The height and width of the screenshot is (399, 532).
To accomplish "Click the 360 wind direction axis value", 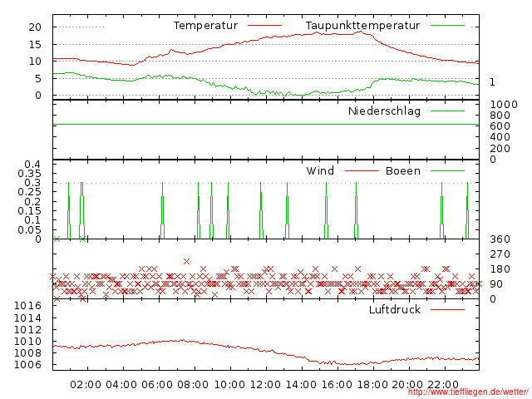I will tap(500, 239).
